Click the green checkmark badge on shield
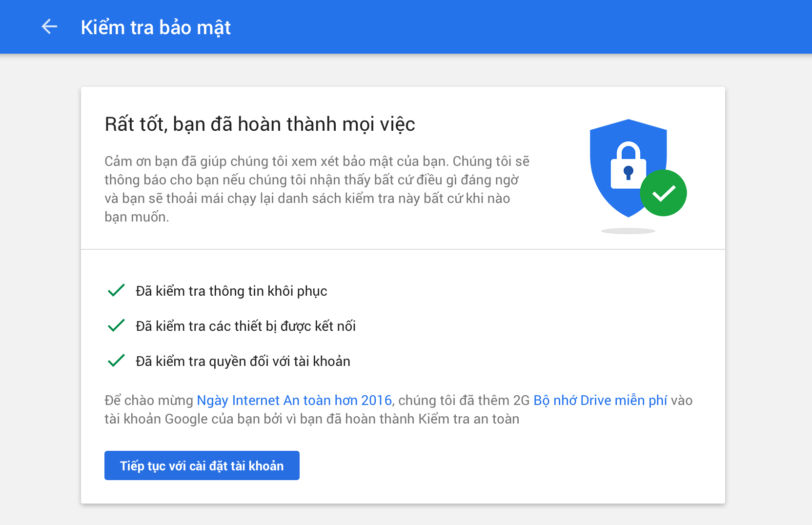 coord(663,193)
